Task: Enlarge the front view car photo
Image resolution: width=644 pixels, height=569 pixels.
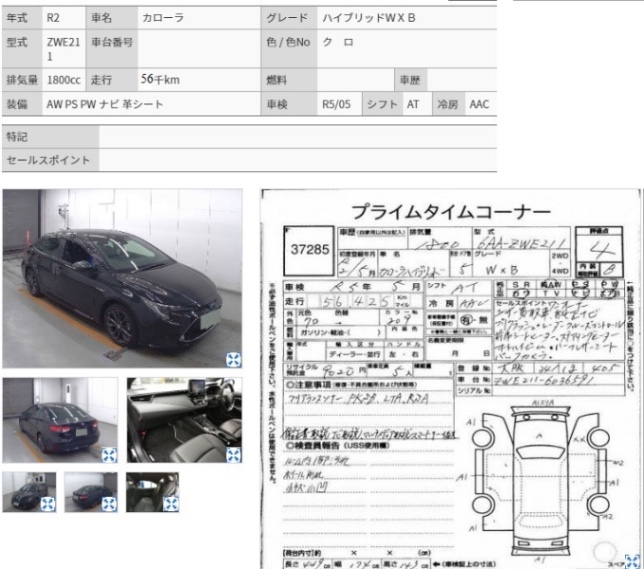Action: (233, 359)
